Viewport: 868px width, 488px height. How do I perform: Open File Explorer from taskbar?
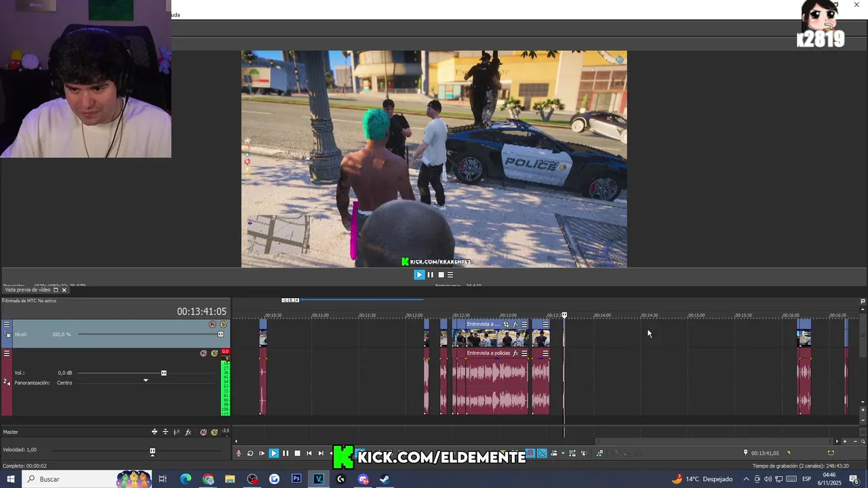pyautogui.click(x=230, y=479)
